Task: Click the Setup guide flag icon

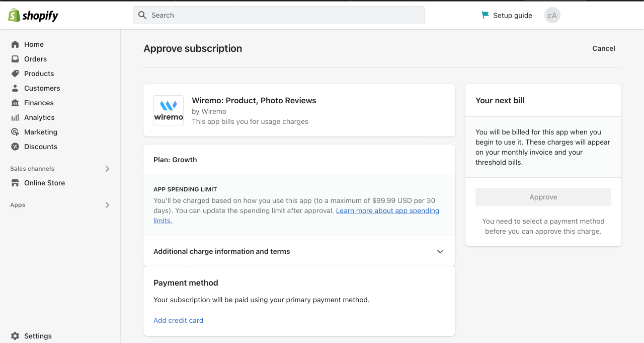Action: [486, 15]
